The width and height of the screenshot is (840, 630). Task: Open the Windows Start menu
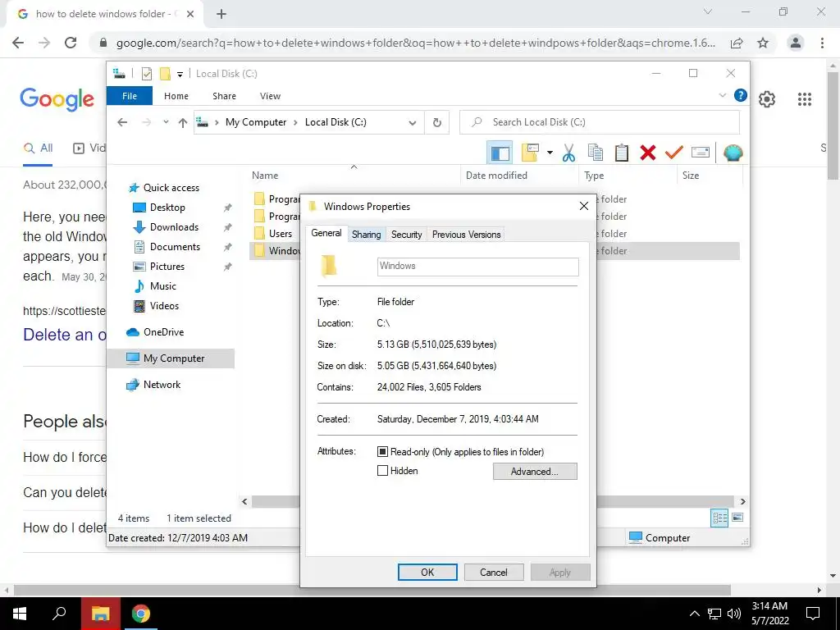click(20, 614)
